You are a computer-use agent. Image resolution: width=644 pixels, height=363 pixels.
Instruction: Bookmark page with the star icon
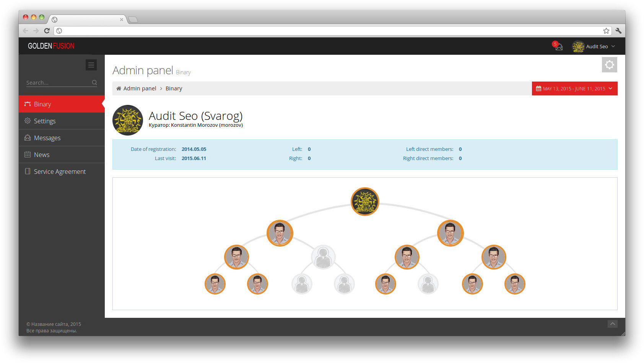tap(606, 31)
